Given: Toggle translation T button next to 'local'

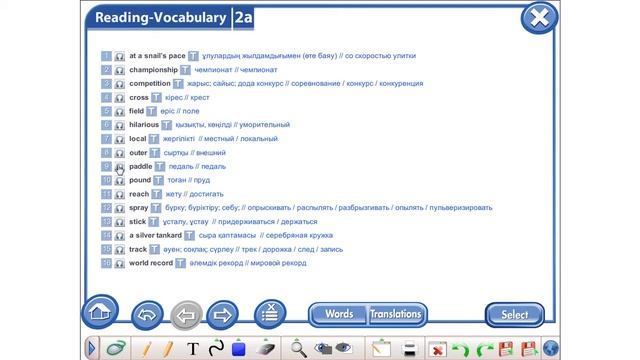Looking at the screenshot, I should [x=153, y=139].
